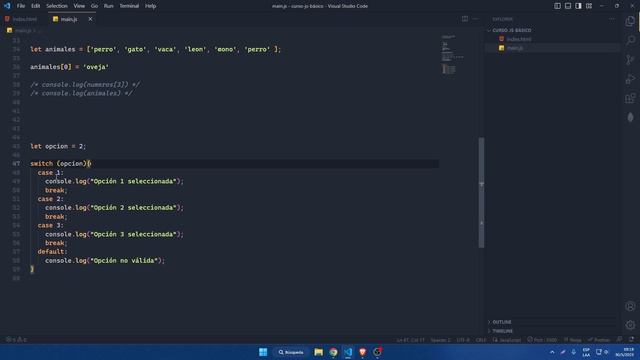Open notifications bell in status bar

point(631,339)
